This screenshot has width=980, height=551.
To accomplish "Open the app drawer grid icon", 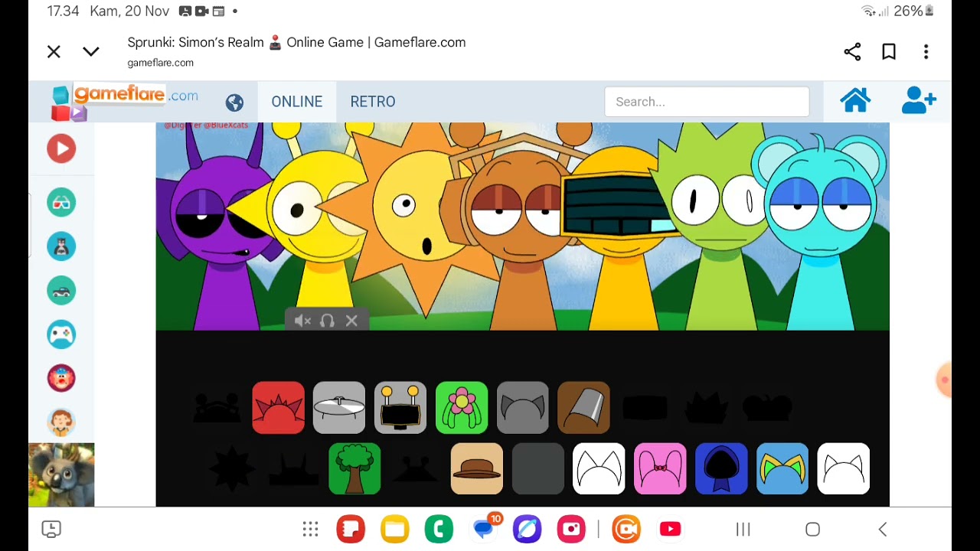I will coord(310,529).
